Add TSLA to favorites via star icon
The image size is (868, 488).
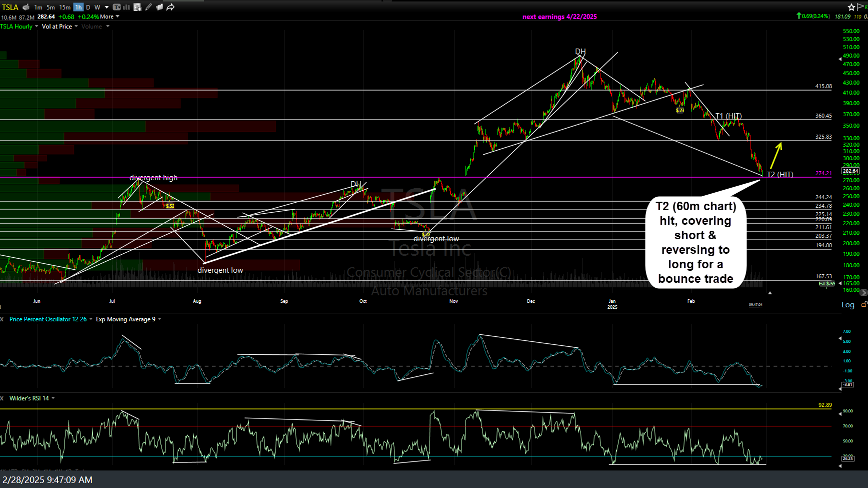tap(851, 7)
